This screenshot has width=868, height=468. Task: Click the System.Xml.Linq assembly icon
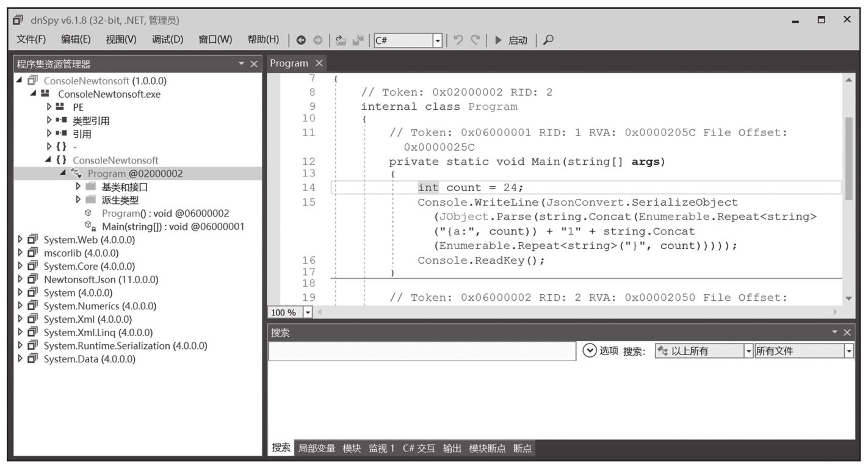click(33, 333)
